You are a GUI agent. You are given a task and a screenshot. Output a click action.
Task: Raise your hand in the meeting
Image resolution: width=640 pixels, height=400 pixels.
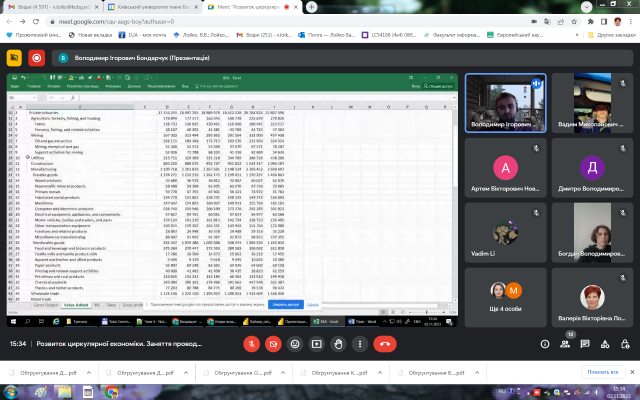point(338,342)
